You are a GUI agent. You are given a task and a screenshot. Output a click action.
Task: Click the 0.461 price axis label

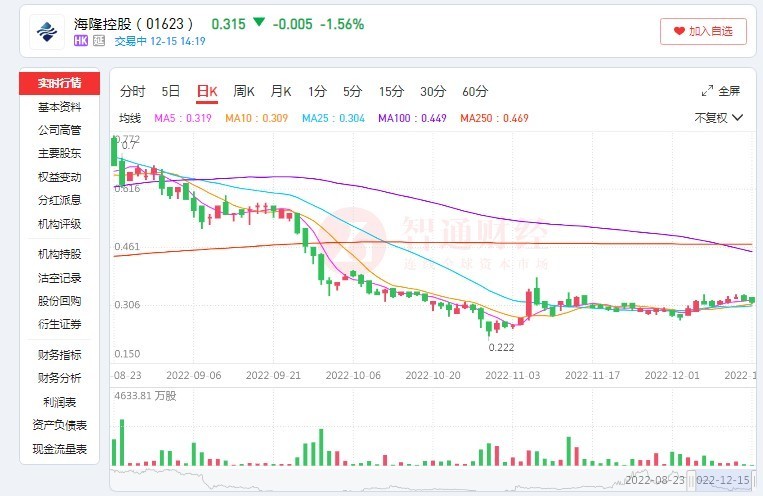tap(127, 247)
